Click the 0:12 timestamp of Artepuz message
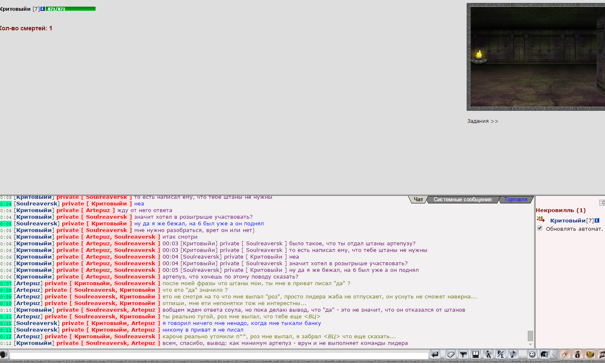 click(6, 337)
